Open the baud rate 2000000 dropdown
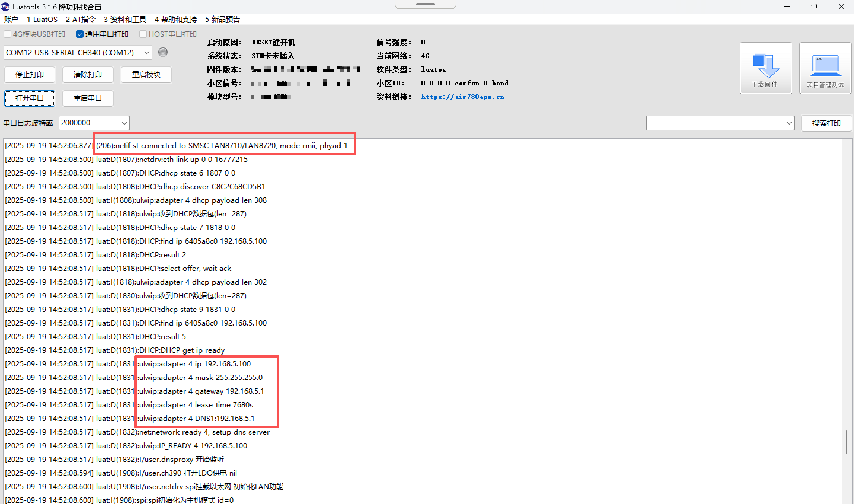 [x=124, y=123]
